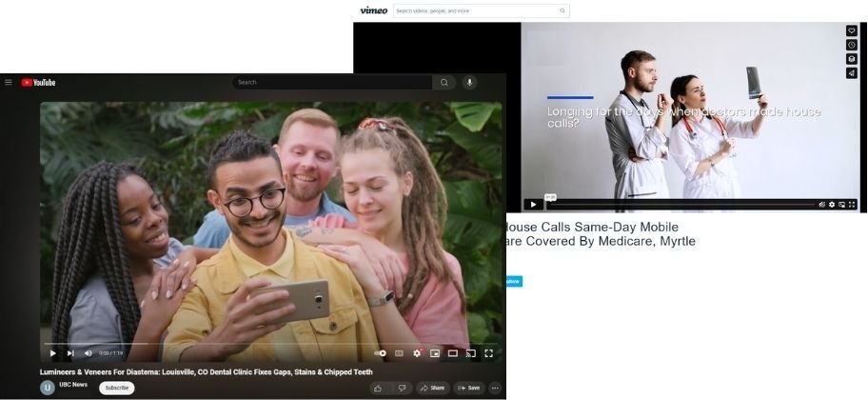Go to Vimeo home via logo
The width and height of the screenshot is (868, 400).
[x=373, y=10]
